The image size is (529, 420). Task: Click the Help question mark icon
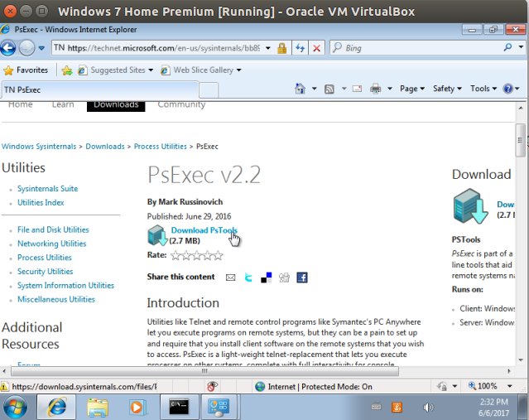(507, 89)
